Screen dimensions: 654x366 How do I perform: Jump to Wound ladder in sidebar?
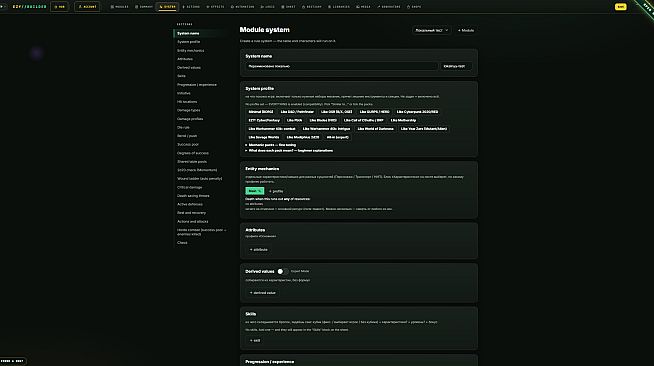coord(199,178)
